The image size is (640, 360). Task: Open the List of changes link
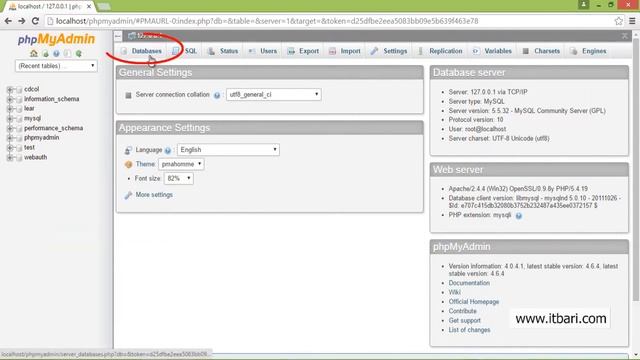click(x=469, y=330)
